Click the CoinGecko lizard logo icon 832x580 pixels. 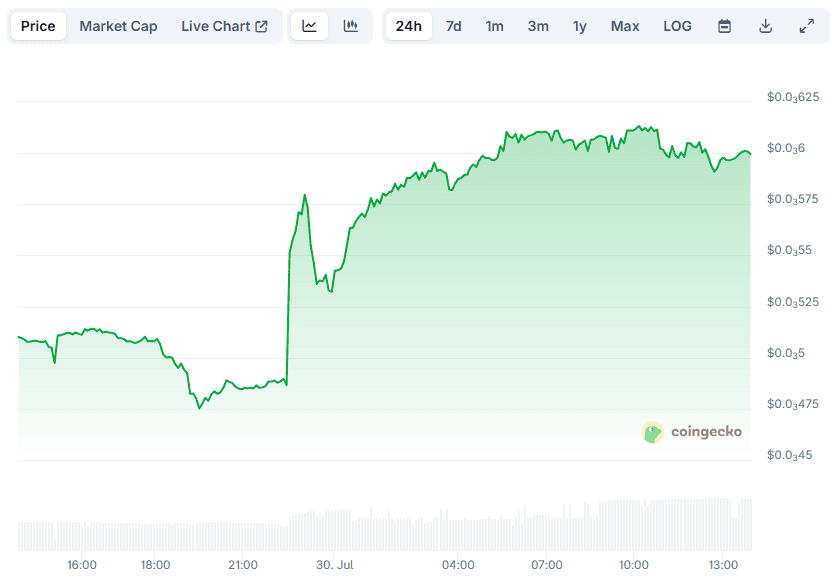click(x=653, y=432)
